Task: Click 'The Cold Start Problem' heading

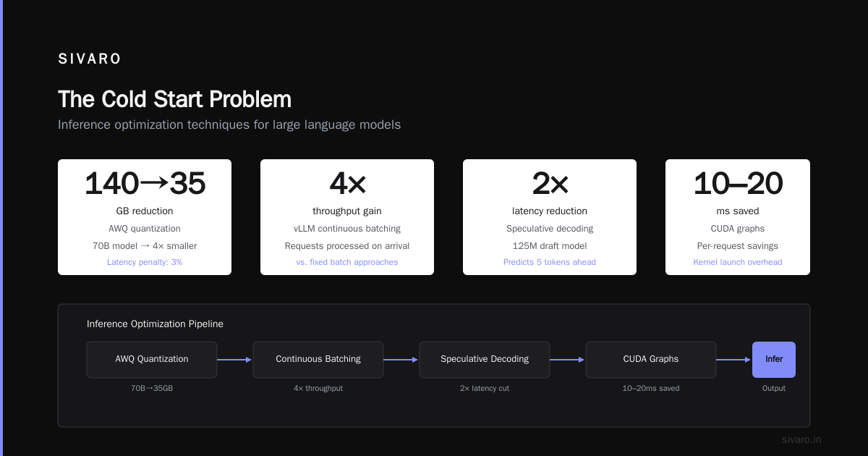Action: [174, 99]
